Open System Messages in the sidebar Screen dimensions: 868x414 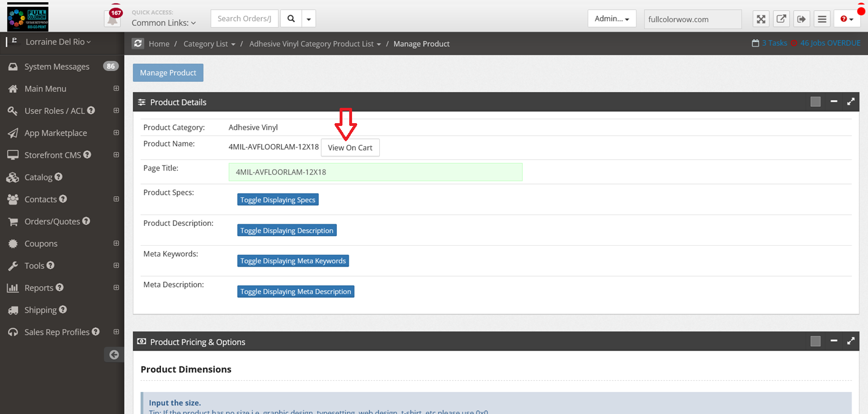pos(57,67)
